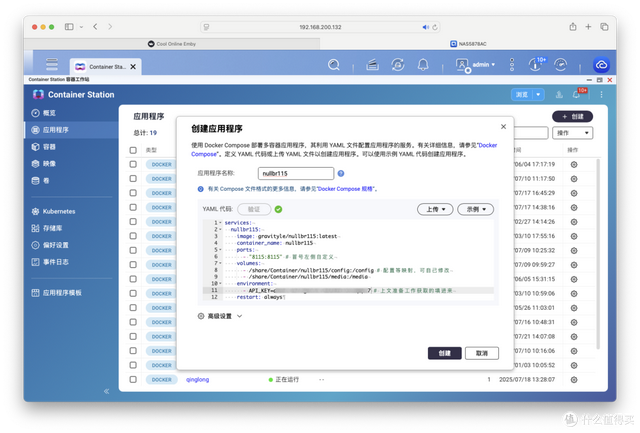Check the row checkbox dated 02/27 14:14:26
640x433 pixels.
pyautogui.click(x=133, y=222)
